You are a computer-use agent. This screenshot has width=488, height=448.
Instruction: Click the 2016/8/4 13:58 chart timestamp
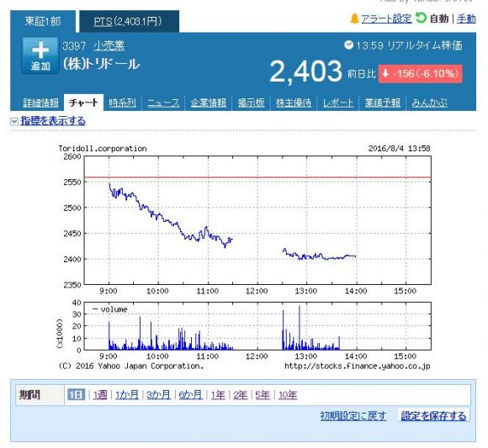pos(400,148)
